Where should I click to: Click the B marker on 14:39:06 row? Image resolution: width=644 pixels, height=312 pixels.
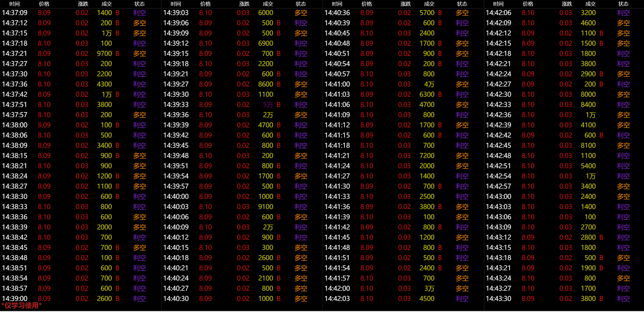(x=279, y=23)
